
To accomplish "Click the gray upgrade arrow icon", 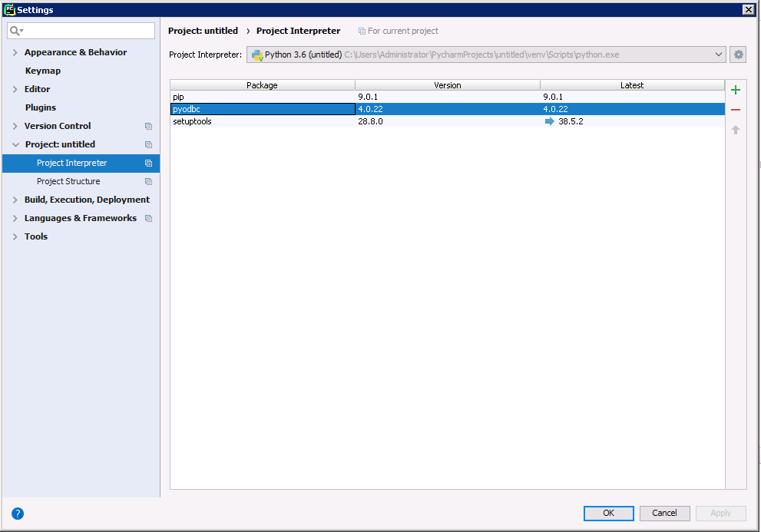I will [735, 129].
